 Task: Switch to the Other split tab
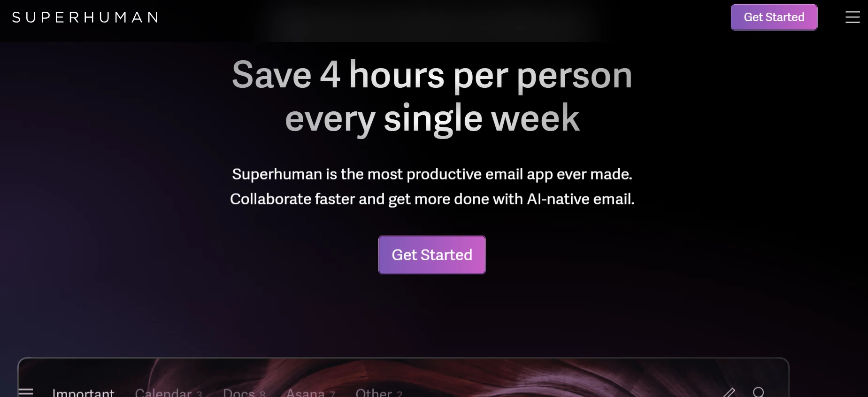point(374,393)
